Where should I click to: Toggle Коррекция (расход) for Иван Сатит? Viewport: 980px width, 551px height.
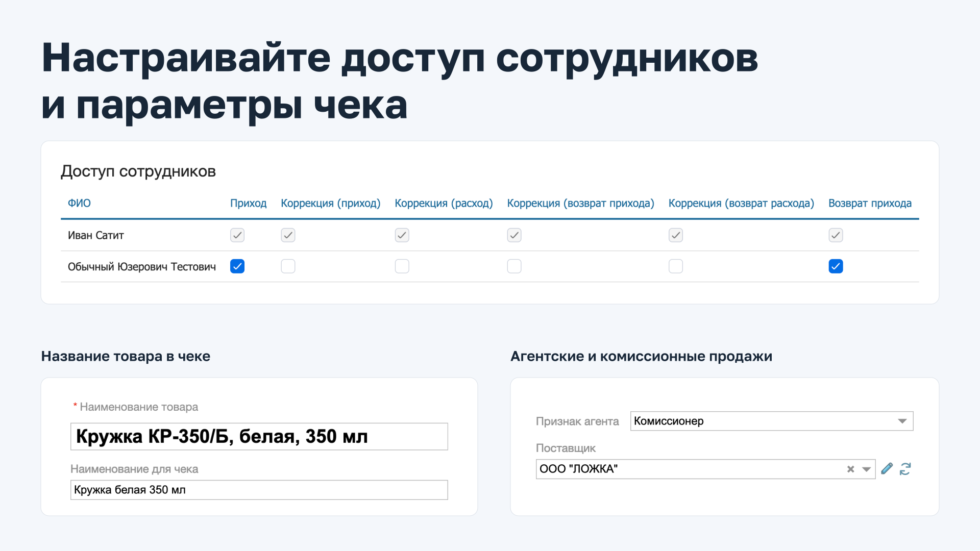(x=402, y=235)
